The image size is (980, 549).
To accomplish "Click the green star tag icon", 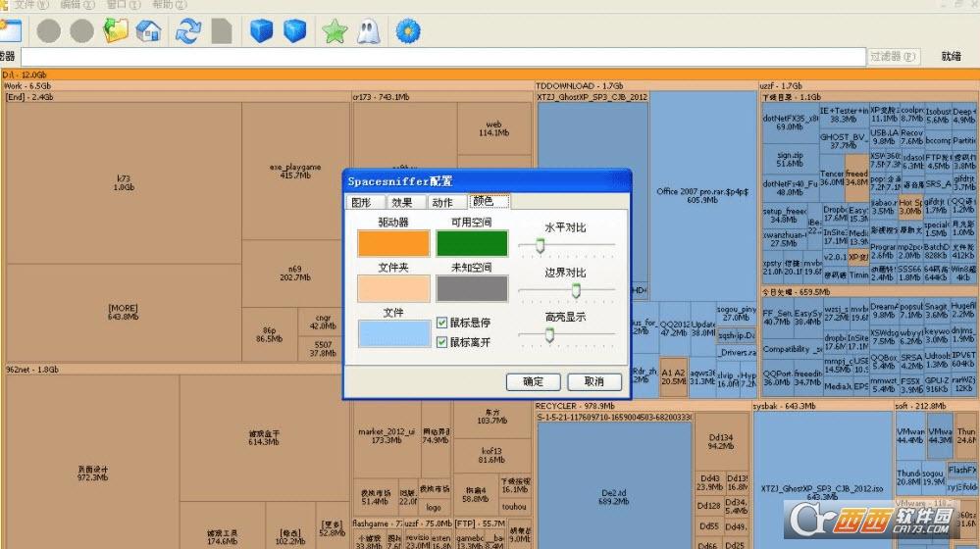I will pos(335,30).
